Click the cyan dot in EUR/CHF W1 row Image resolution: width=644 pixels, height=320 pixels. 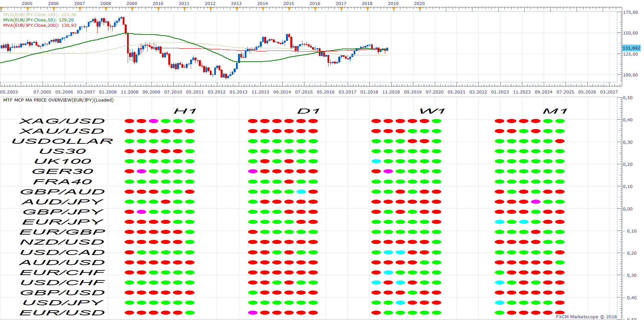coord(388,272)
